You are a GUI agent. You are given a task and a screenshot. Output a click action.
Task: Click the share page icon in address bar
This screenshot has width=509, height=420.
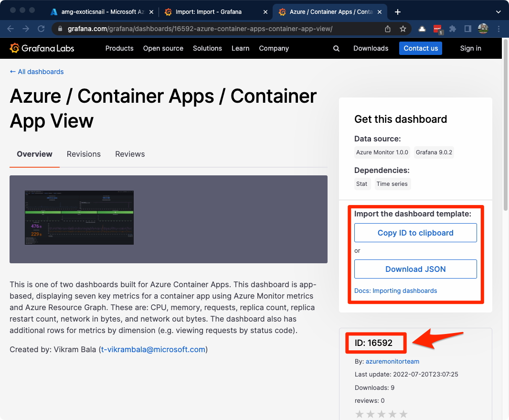[x=388, y=29]
